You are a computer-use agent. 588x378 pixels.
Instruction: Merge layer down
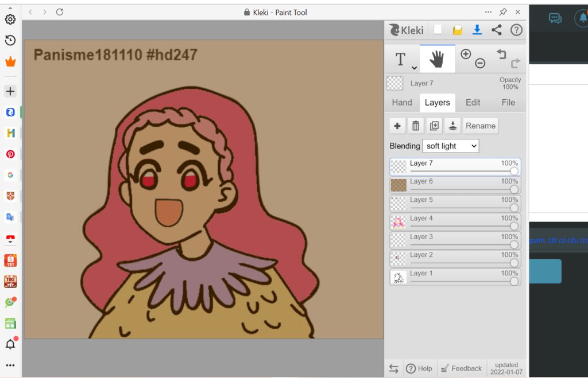pos(452,126)
